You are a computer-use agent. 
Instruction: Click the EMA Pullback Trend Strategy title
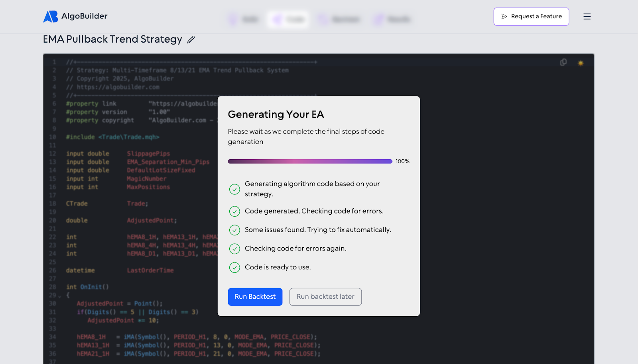tap(112, 39)
